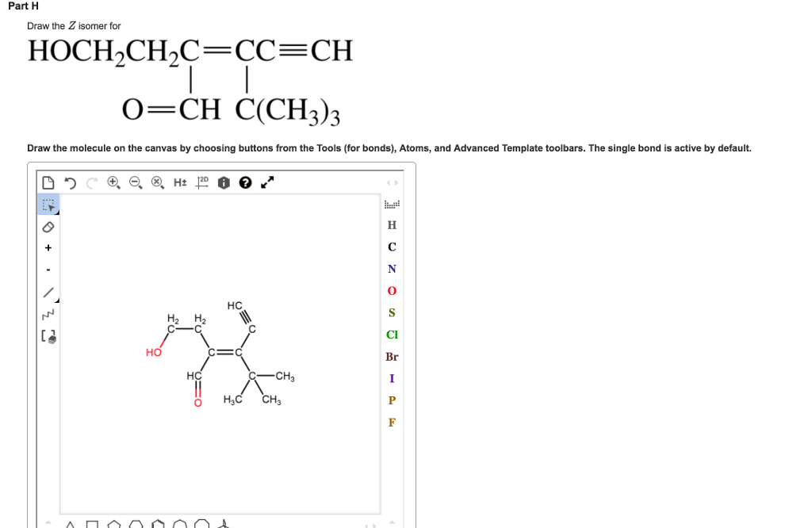Screen dimensions: 812x528
Task: Select the oxygen atom O
Action: 392,290
